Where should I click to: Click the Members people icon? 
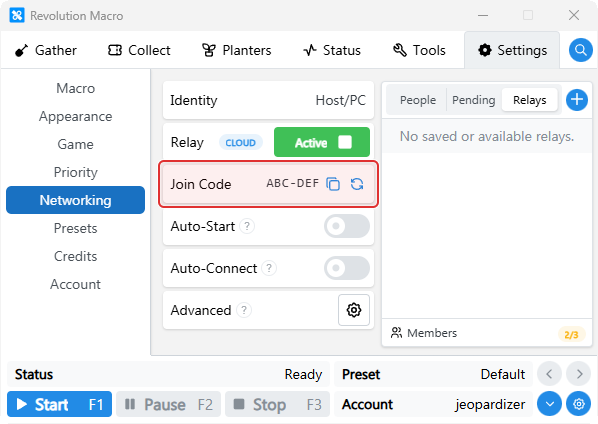pos(396,333)
